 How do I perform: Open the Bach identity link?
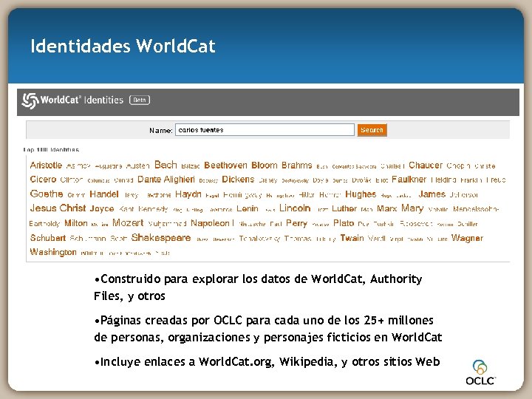(x=166, y=165)
